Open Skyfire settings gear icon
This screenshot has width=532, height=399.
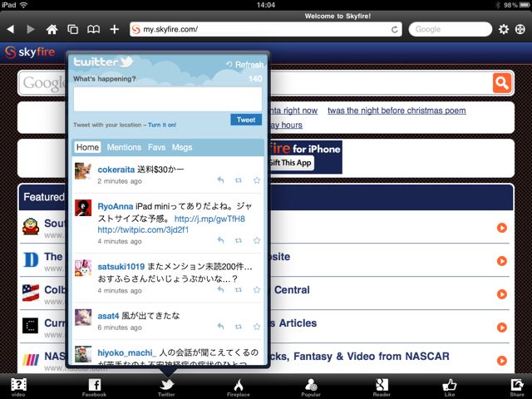(504, 30)
